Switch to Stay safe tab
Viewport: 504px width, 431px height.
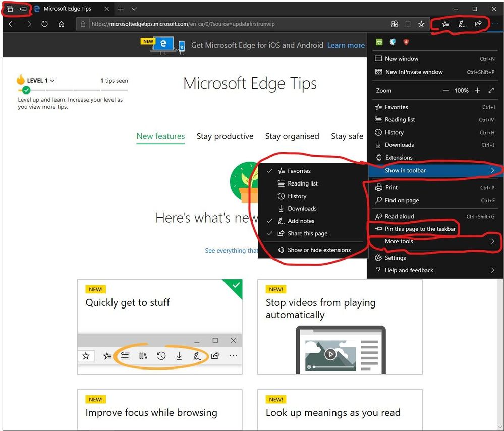point(347,136)
